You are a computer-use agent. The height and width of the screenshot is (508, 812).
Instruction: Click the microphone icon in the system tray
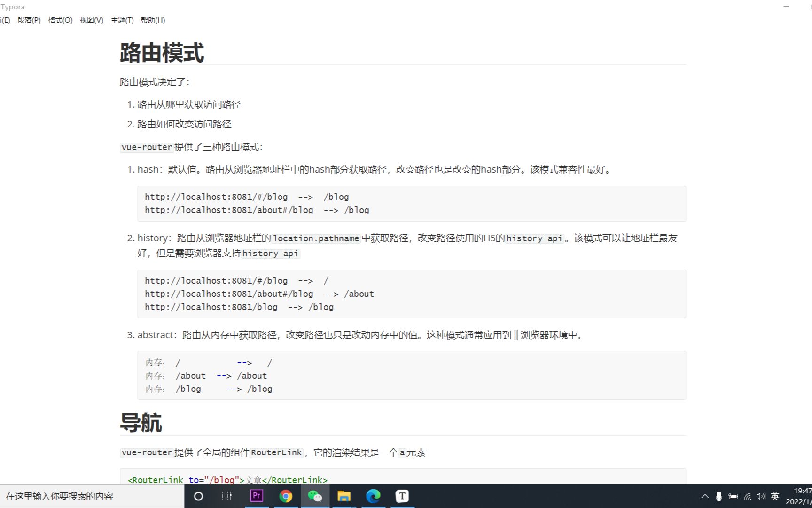pyautogui.click(x=719, y=496)
